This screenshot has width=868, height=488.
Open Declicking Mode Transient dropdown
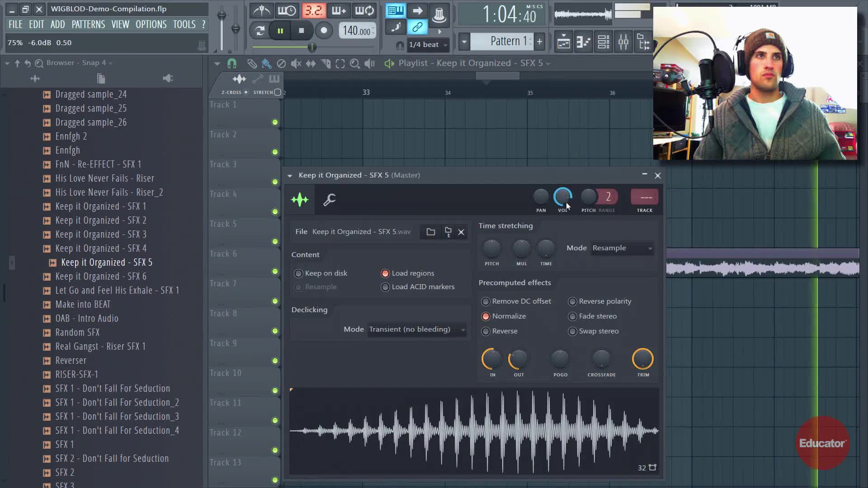[x=416, y=329]
